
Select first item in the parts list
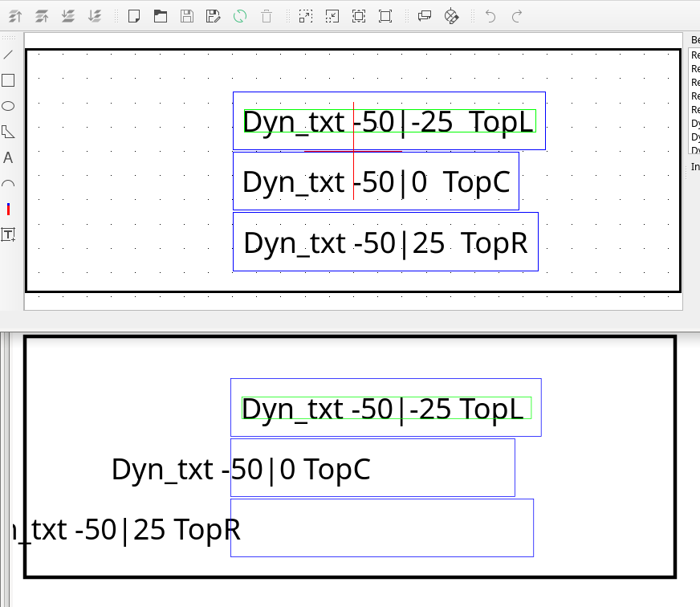click(x=695, y=55)
